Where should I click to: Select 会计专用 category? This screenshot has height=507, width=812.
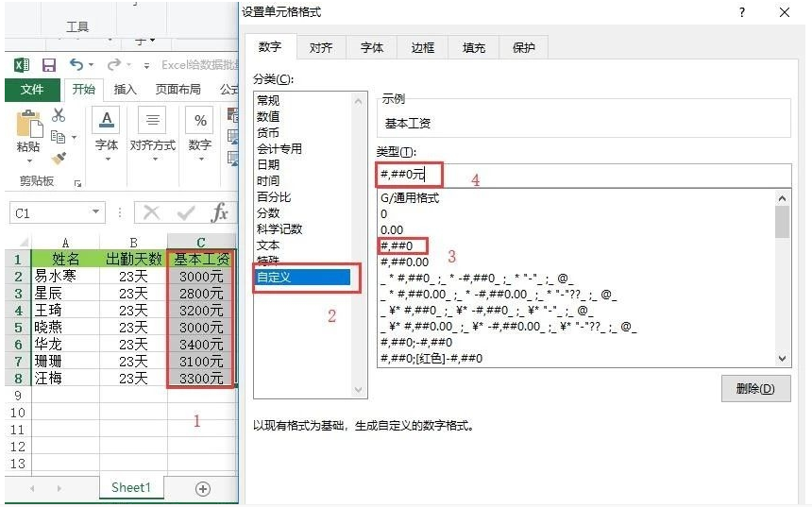click(x=279, y=148)
